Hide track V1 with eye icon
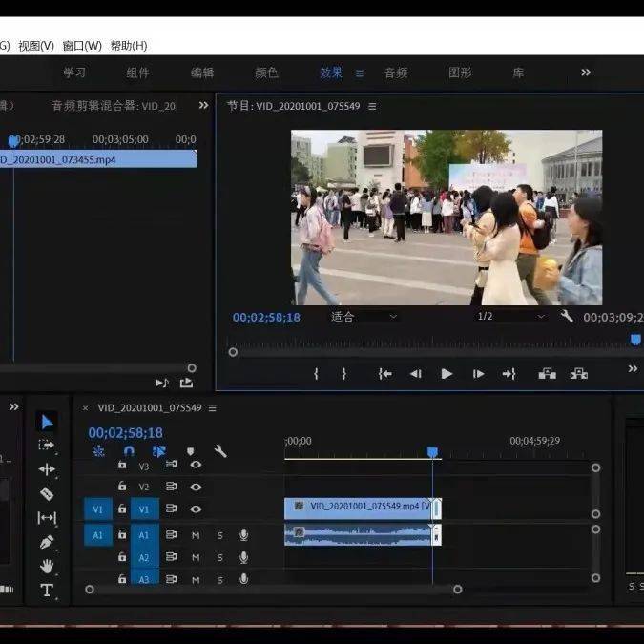The width and height of the screenshot is (644, 644). 196,509
